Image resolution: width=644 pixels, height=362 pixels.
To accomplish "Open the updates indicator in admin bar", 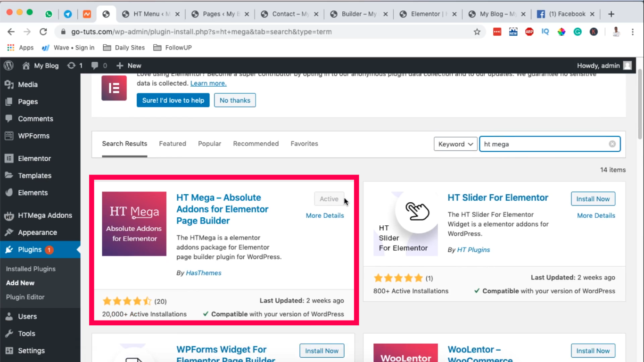I will (75, 66).
